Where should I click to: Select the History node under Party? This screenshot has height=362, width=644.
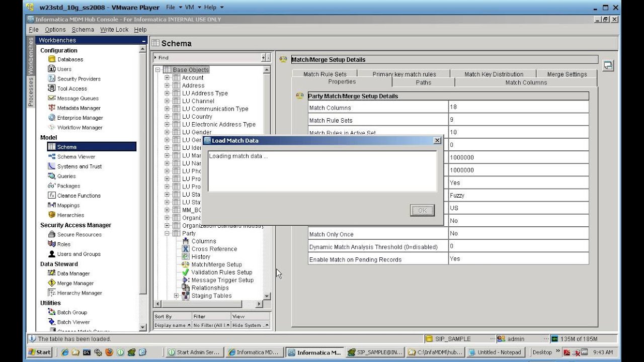pyautogui.click(x=201, y=257)
